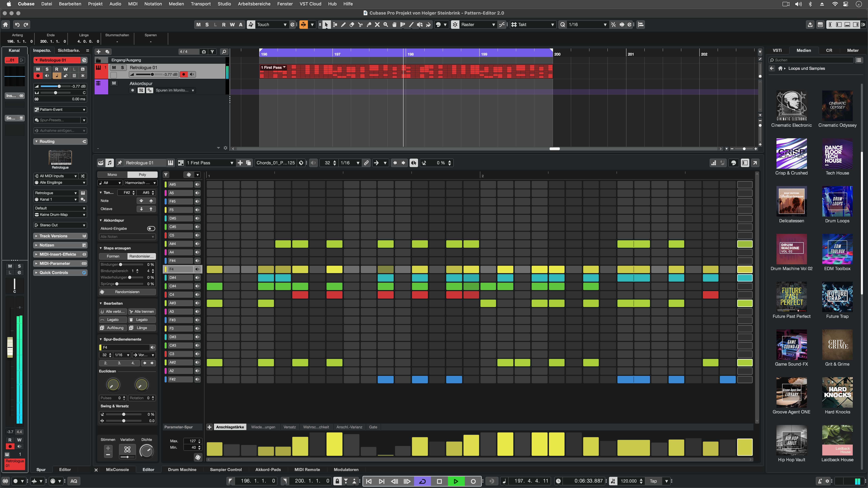
Task: Switch to the Drum Machine tab at the bottom
Action: [x=182, y=470]
